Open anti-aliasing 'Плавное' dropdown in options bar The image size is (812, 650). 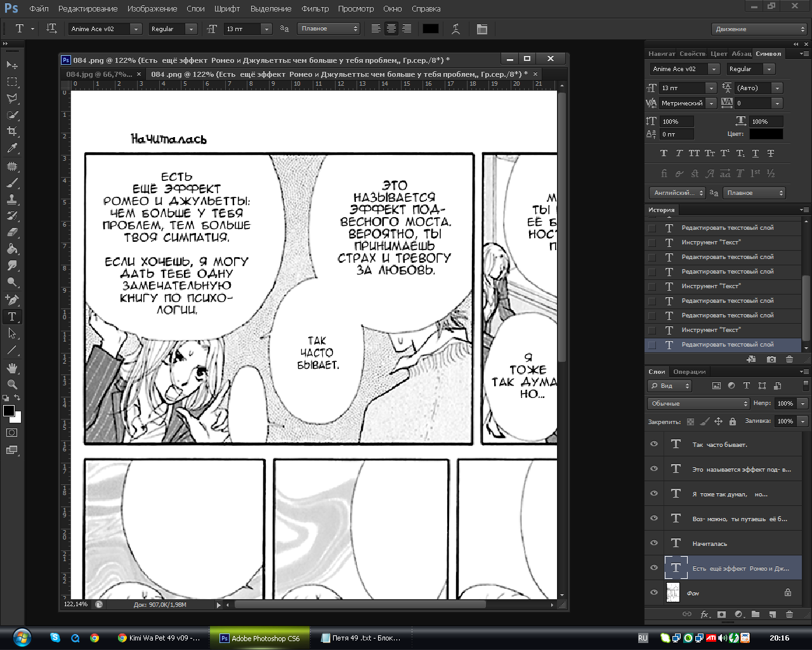329,29
